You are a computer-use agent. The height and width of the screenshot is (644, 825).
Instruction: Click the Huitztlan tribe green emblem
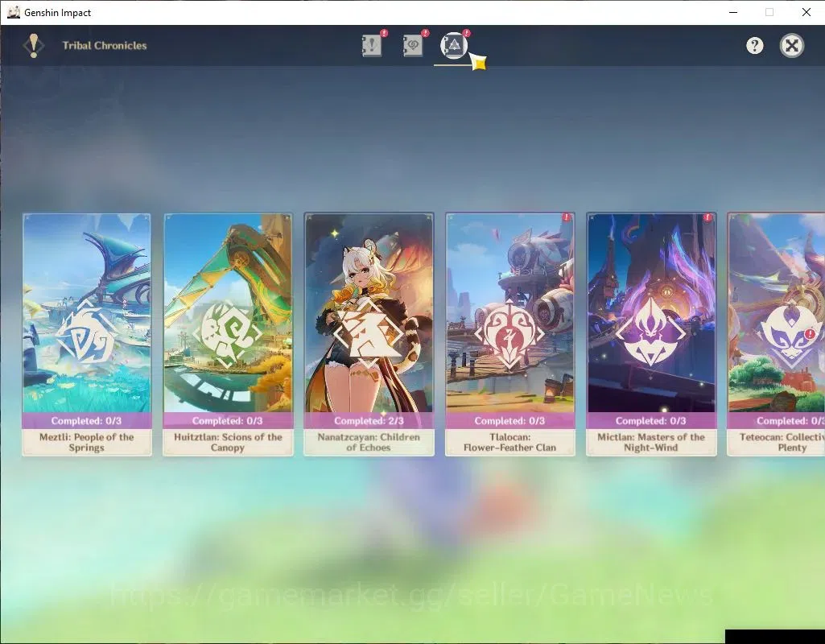[x=227, y=334]
